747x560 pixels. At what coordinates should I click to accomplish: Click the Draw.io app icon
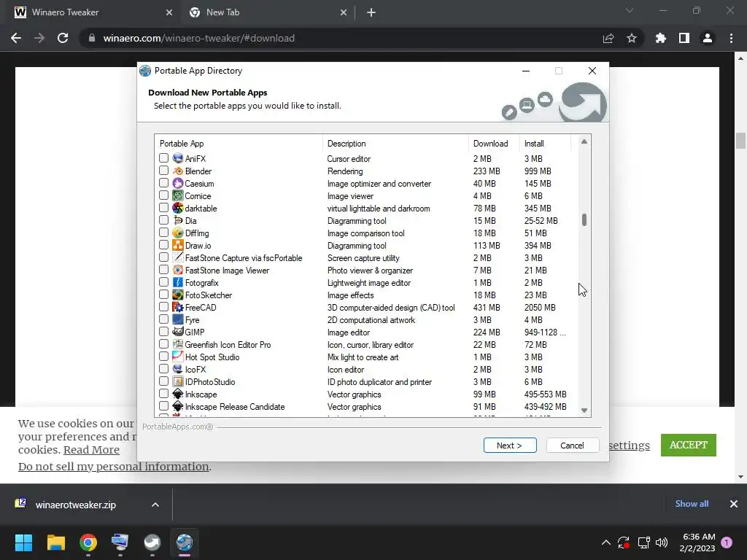pyautogui.click(x=178, y=245)
